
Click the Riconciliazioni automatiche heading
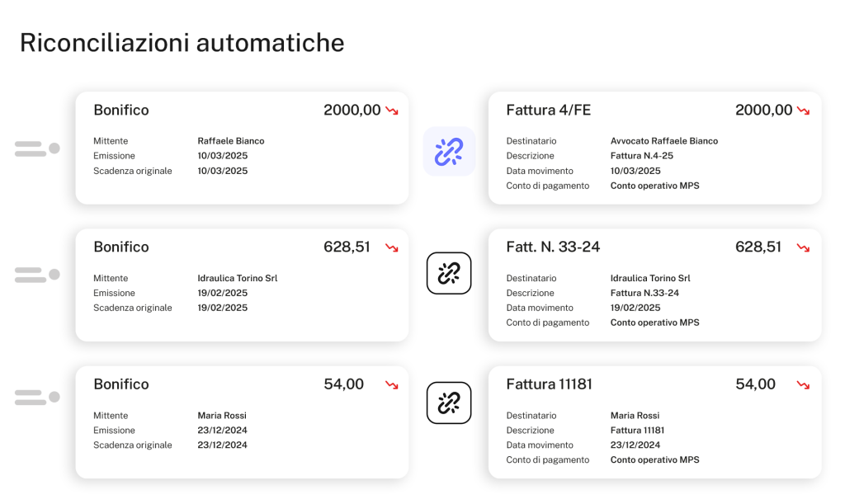point(182,43)
